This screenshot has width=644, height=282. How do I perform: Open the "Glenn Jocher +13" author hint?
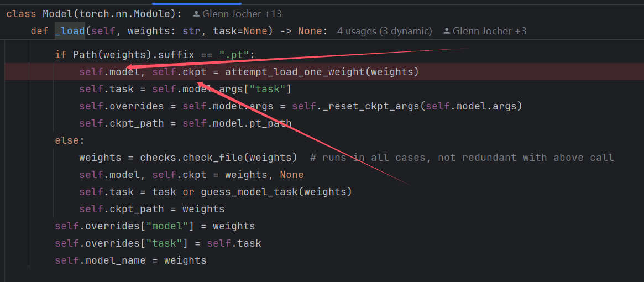click(x=242, y=14)
